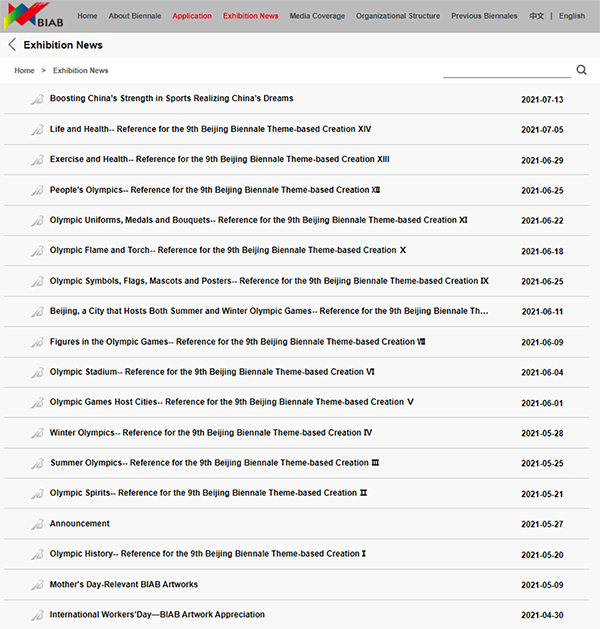Switch language to 中文
The height and width of the screenshot is (629, 600).
537,16
